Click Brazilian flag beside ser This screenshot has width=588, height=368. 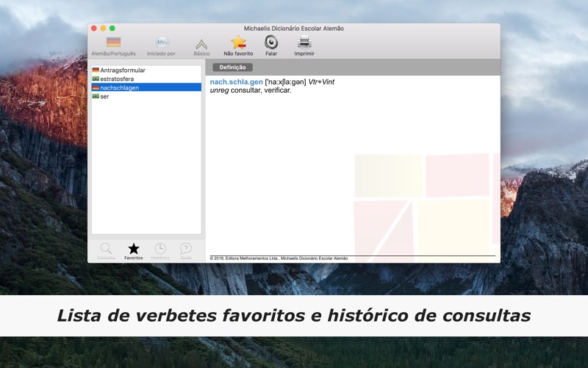(96, 96)
